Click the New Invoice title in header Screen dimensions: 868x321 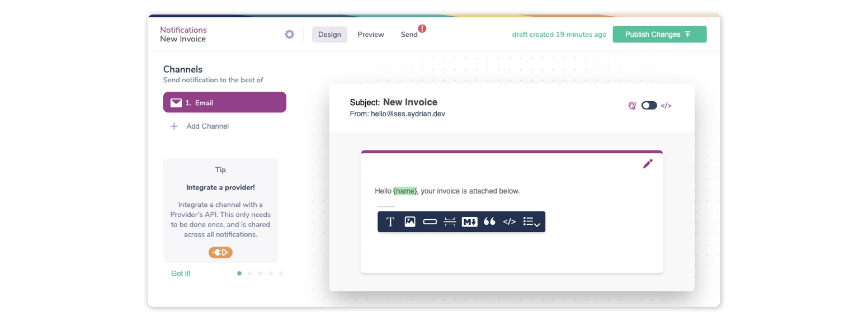point(183,39)
